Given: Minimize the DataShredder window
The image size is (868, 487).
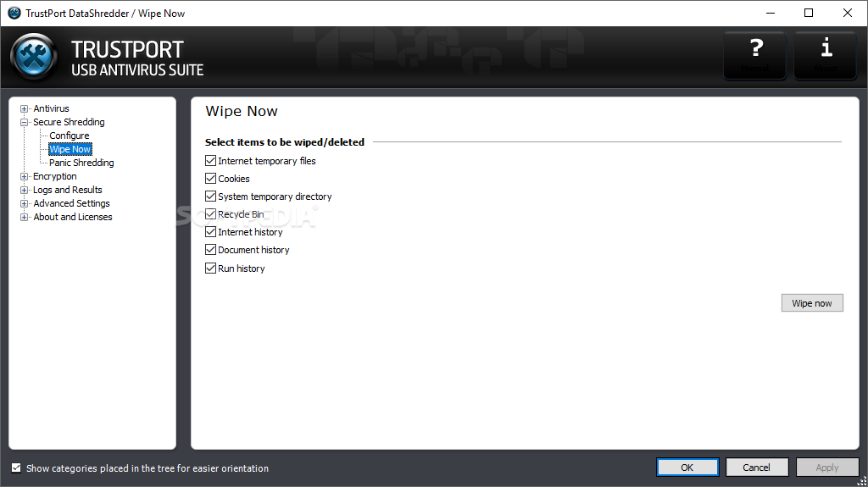Looking at the screenshot, I should (x=770, y=13).
